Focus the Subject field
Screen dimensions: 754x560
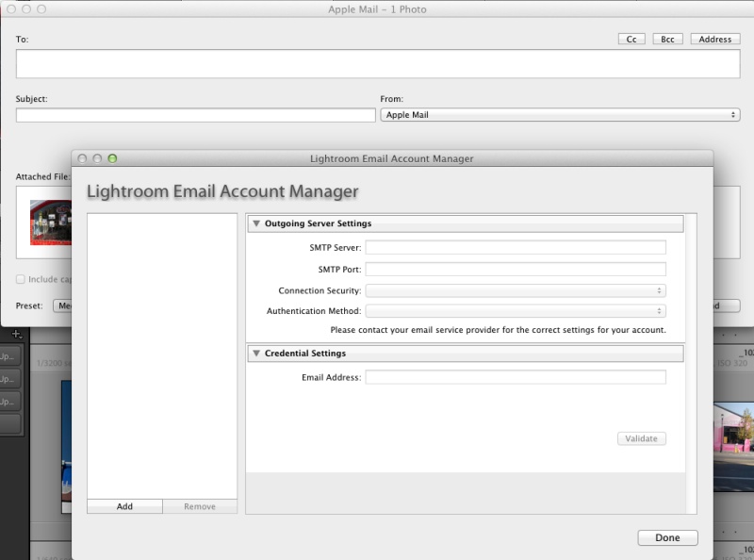point(196,115)
